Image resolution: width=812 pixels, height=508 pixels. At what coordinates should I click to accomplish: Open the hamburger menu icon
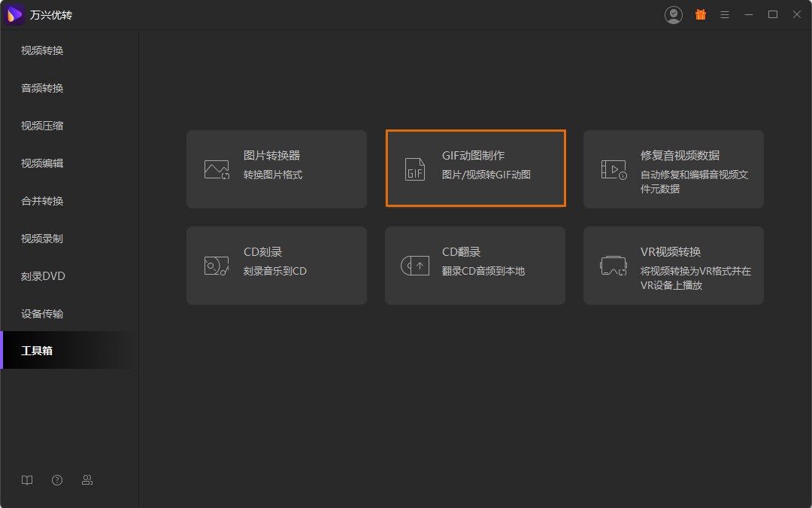pyautogui.click(x=725, y=14)
